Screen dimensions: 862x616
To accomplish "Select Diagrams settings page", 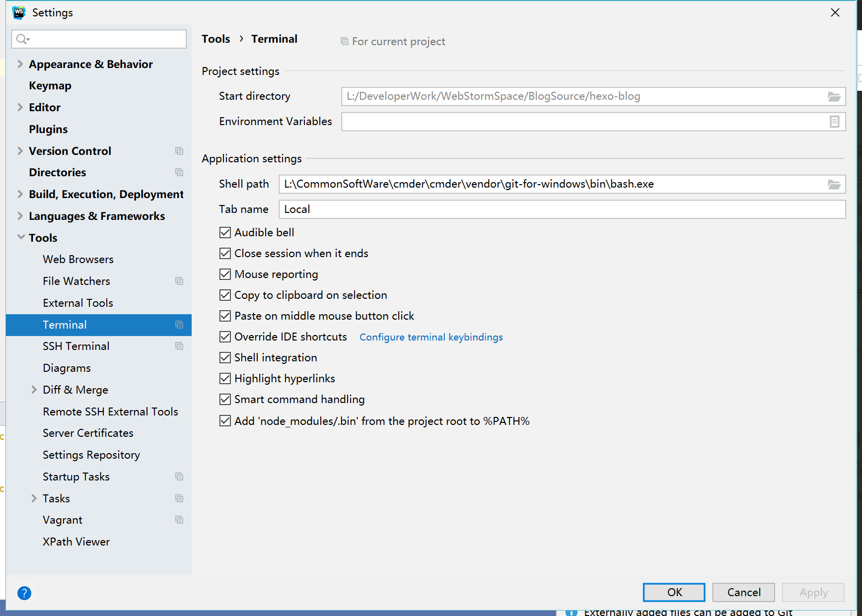I will point(67,368).
